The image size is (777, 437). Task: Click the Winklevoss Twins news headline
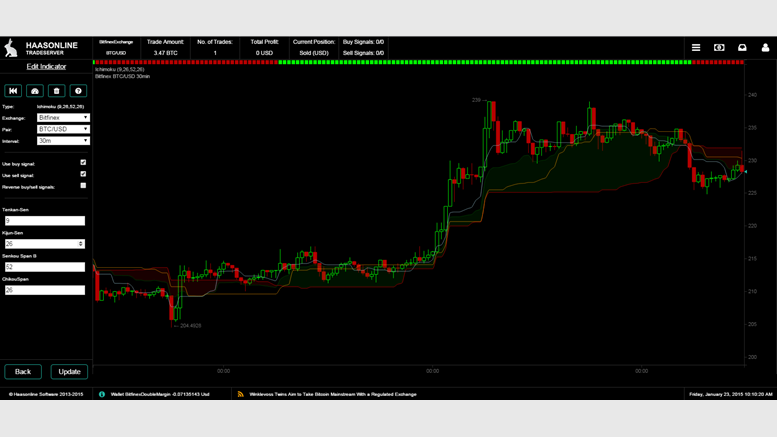pyautogui.click(x=333, y=394)
